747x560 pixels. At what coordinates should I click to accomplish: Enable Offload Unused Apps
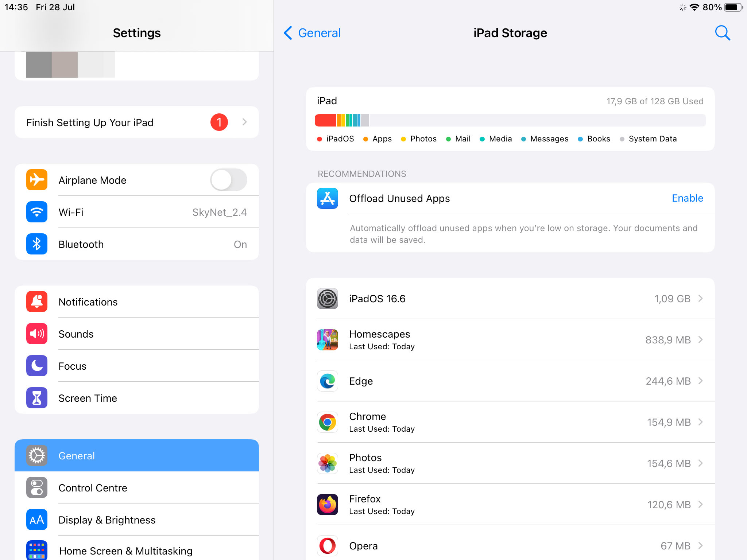point(688,198)
